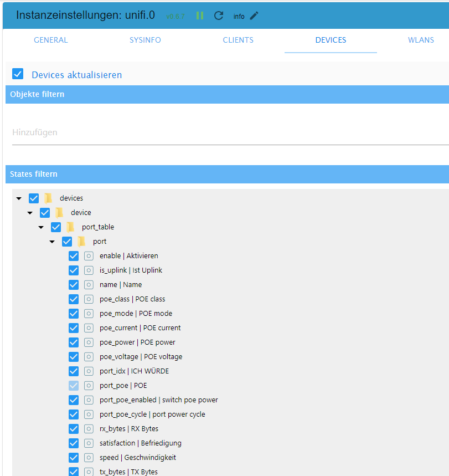Uncheck poe_power | POE power checkbox
The width and height of the screenshot is (449, 476).
click(x=74, y=342)
